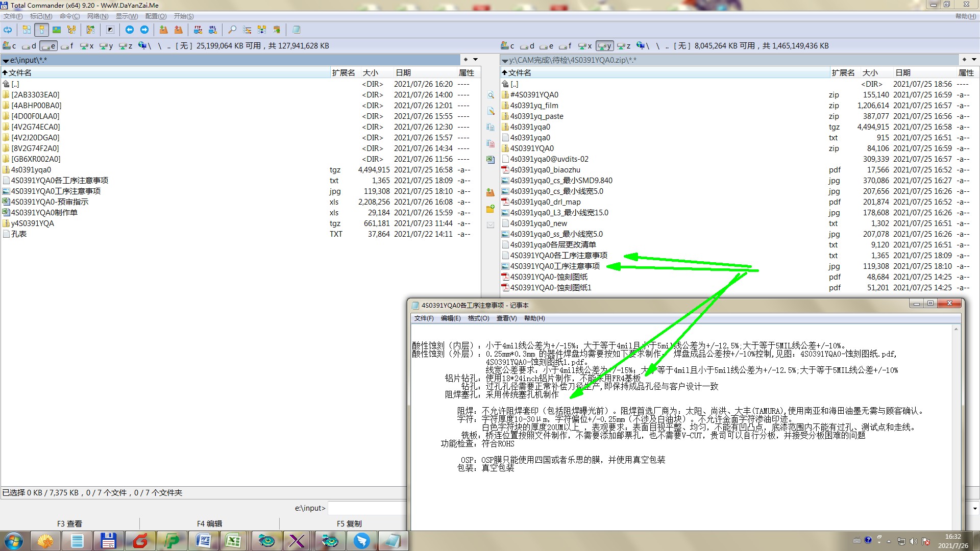980x551 pixels.
Task: Open left panel directory history dropdown arrow
Action: pyautogui.click(x=475, y=60)
